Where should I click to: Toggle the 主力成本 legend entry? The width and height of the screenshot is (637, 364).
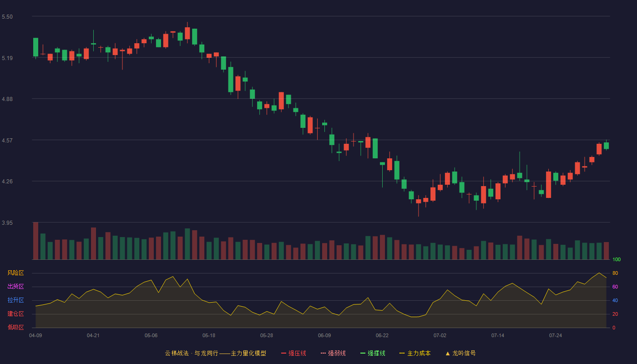tap(415, 353)
